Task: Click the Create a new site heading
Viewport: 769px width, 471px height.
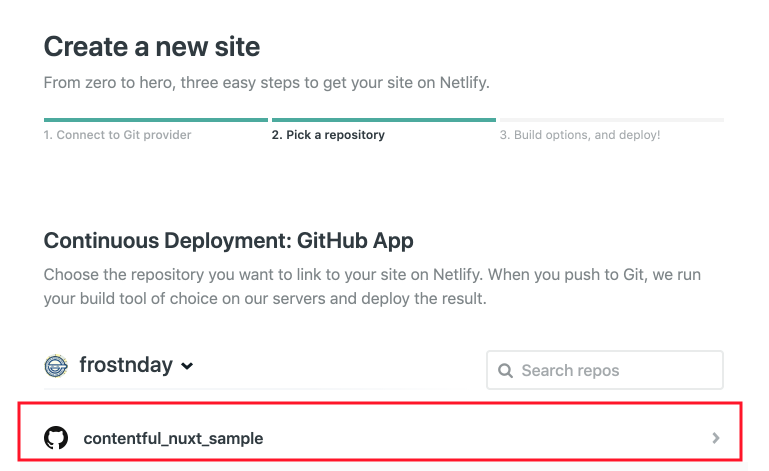Action: point(152,47)
